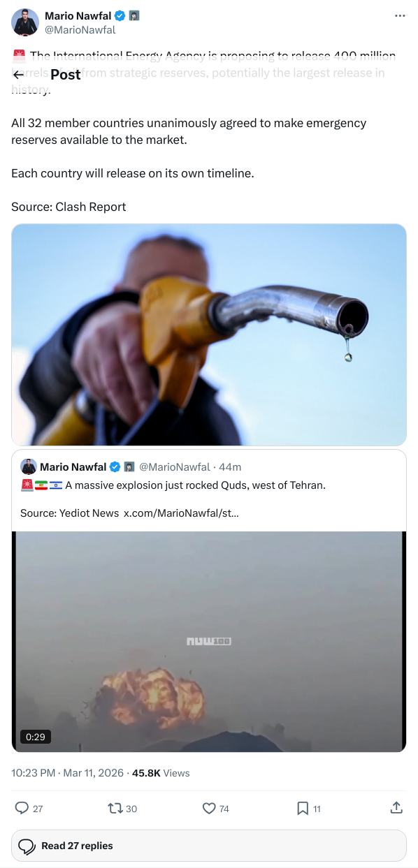The height and width of the screenshot is (868, 418).
Task: Bookmark the post with the bookmark icon
Action: 303,808
